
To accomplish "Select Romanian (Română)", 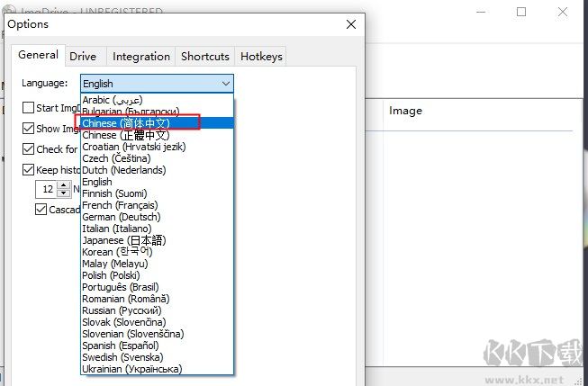I will (x=157, y=299).
